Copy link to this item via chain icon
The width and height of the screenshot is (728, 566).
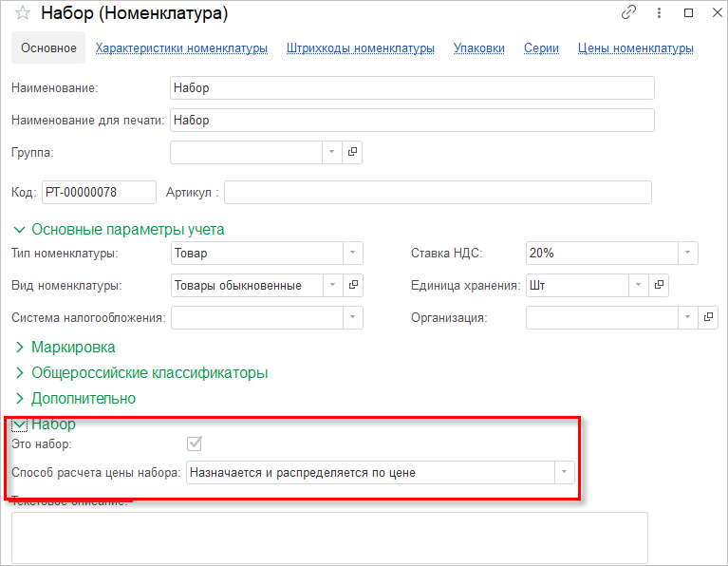(628, 13)
